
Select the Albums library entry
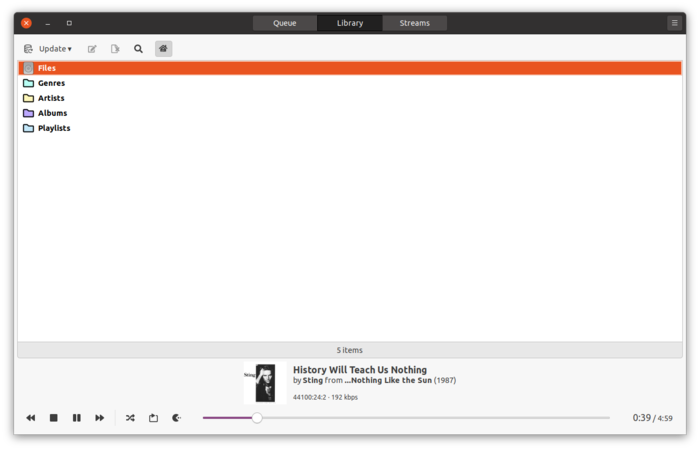(x=52, y=113)
